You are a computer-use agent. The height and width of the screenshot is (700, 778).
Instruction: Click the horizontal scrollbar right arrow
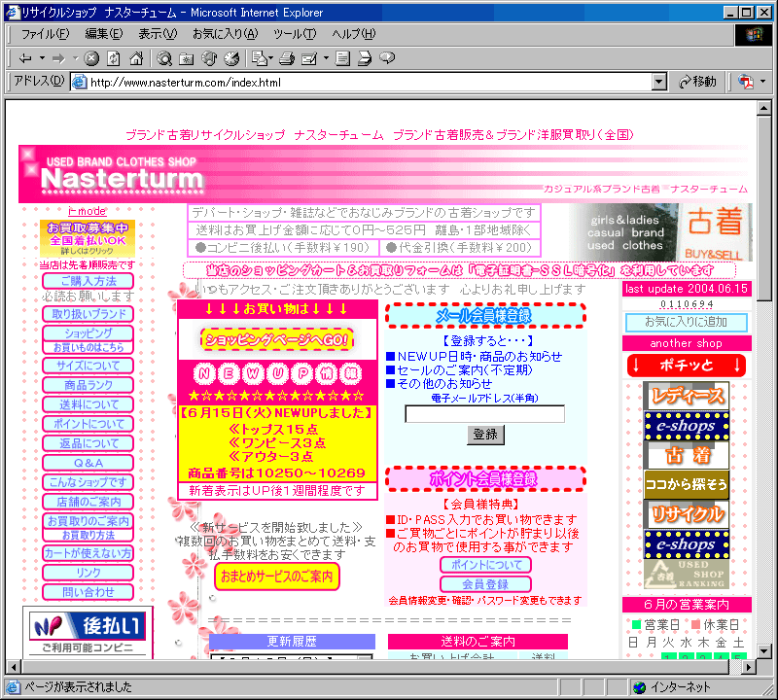[x=749, y=667]
